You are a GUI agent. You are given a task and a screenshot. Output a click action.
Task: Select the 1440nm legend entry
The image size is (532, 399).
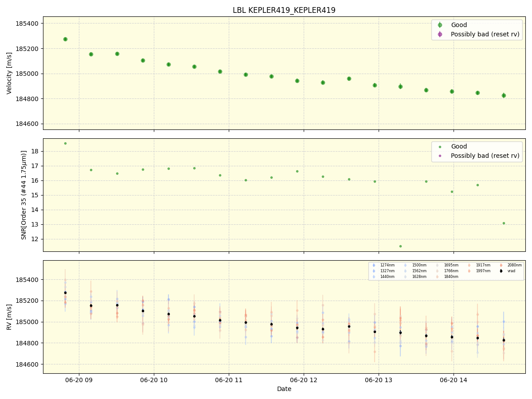point(387,277)
